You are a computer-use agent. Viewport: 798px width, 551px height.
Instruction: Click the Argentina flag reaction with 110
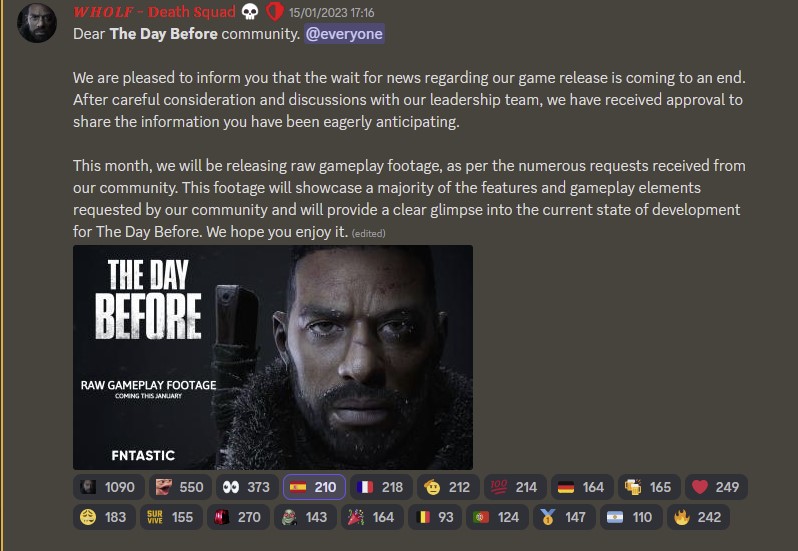pos(631,517)
